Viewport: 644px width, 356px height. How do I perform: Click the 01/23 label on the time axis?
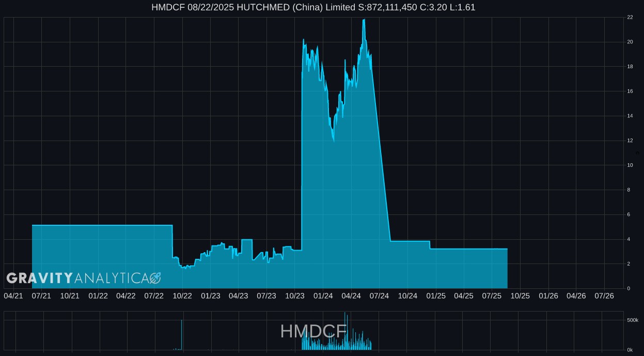(210, 296)
